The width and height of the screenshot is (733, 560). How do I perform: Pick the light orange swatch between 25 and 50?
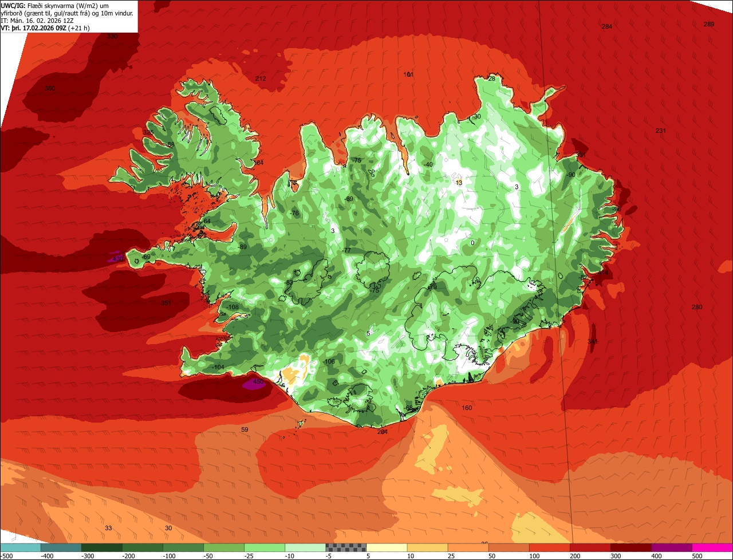(x=468, y=547)
